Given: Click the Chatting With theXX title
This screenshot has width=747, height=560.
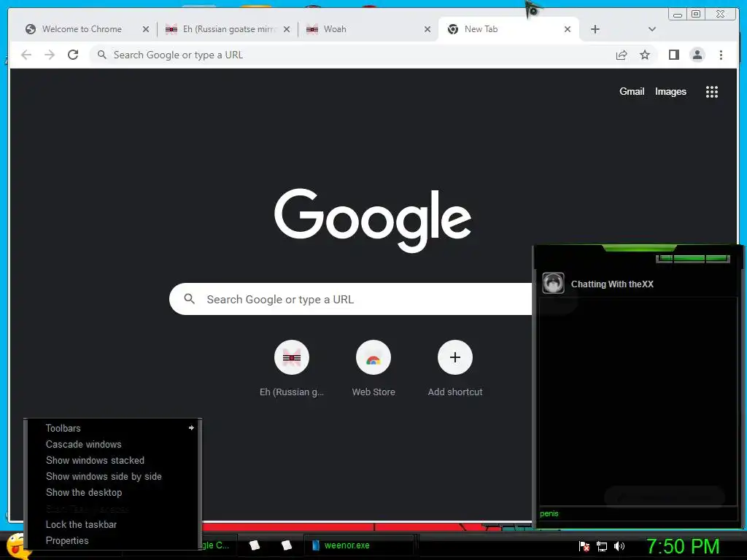Looking at the screenshot, I should [612, 284].
